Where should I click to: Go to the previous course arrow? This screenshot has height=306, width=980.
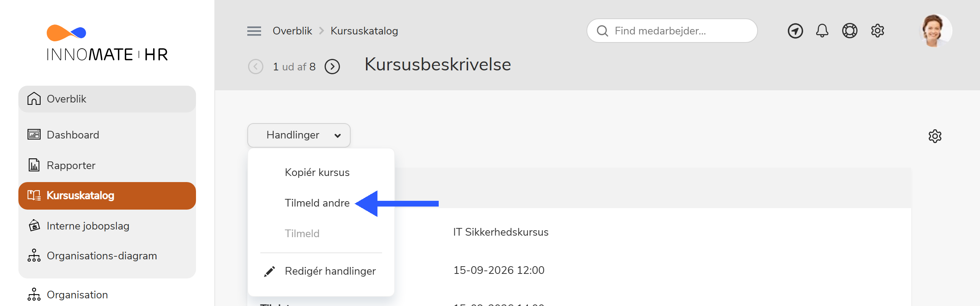pos(255,67)
